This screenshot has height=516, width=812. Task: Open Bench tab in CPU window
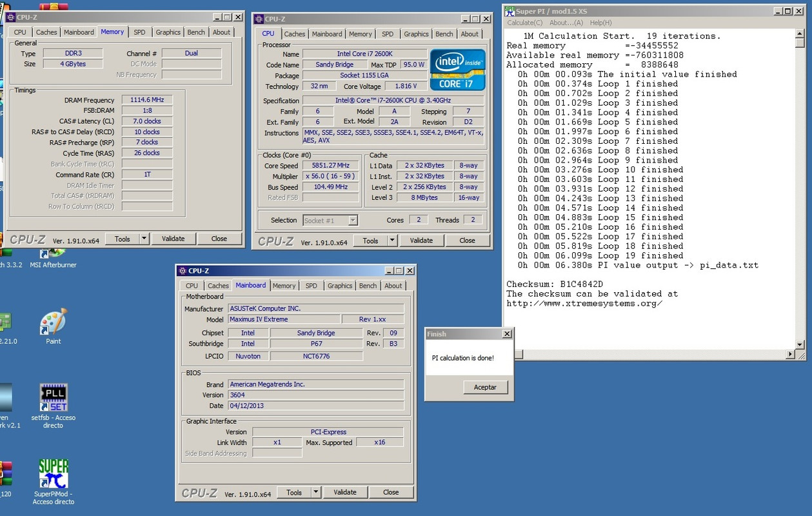[444, 34]
